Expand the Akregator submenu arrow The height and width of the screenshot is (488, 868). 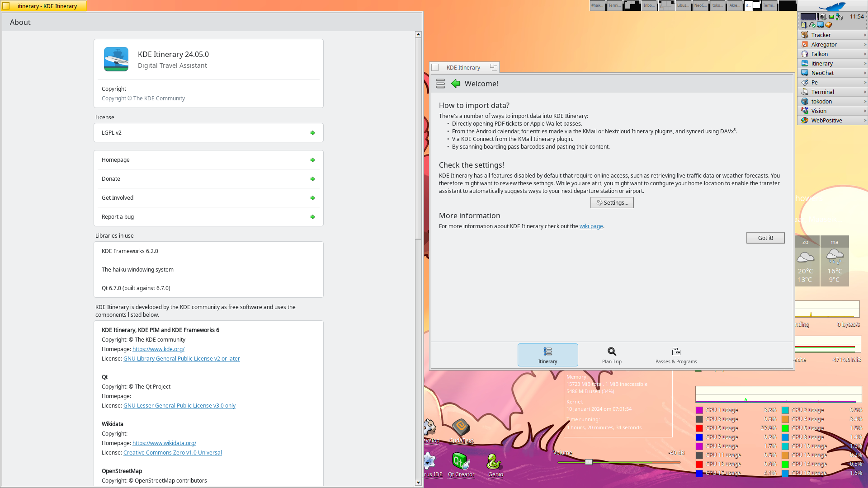coord(865,45)
